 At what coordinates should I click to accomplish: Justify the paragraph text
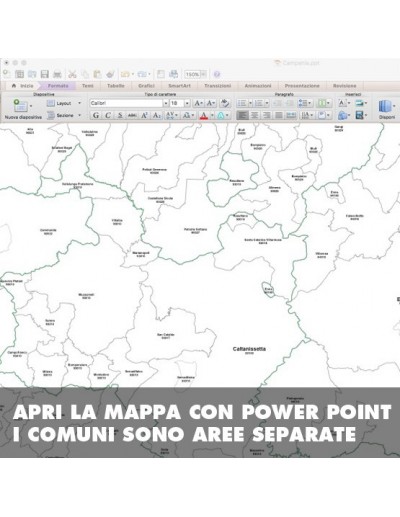pos(279,115)
